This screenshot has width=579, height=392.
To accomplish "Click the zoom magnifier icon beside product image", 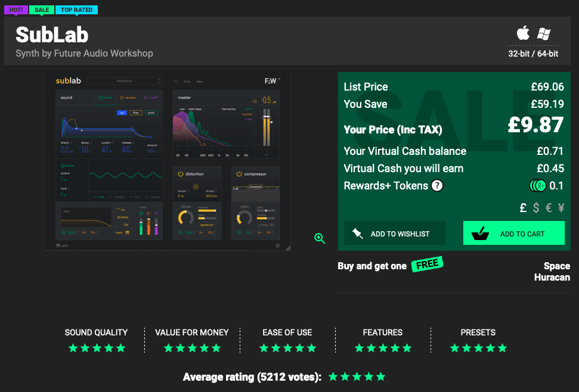I will (x=320, y=238).
